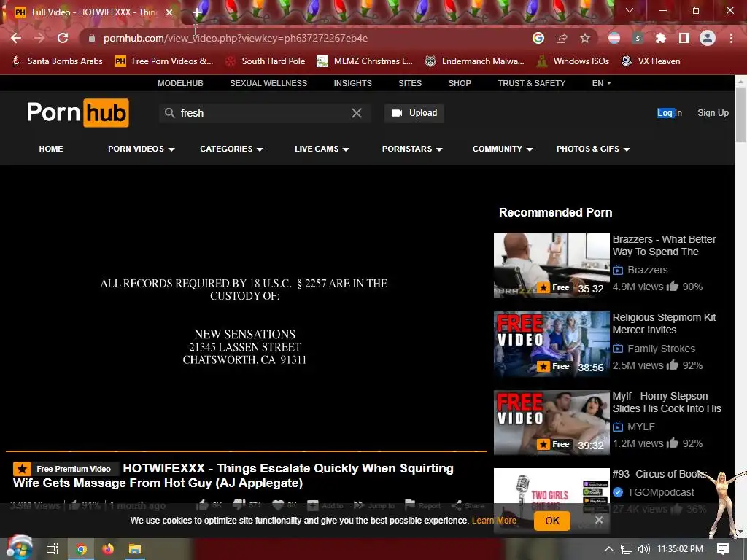Expand the LIVE CAMS nav dropdown

coord(322,149)
